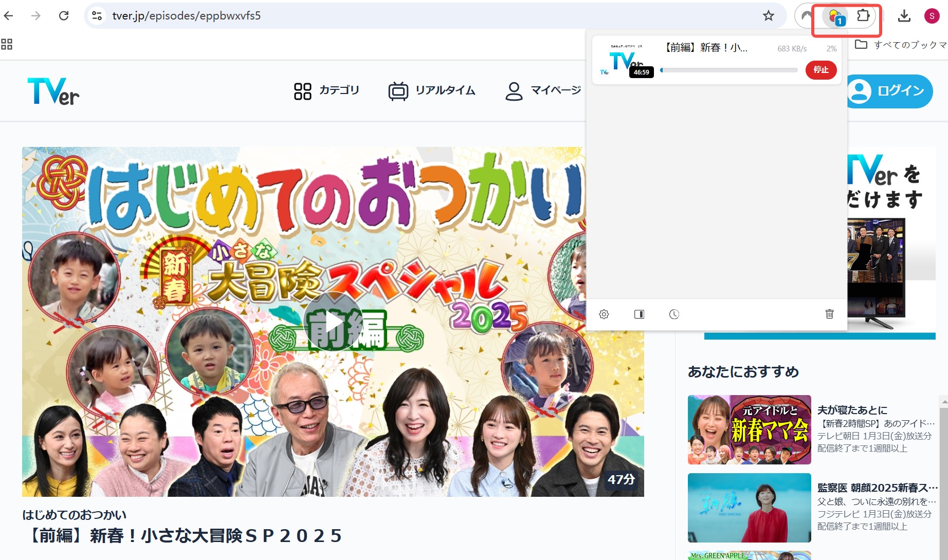The height and width of the screenshot is (560, 948).
Task: Open the download history clock icon
Action: tap(674, 314)
